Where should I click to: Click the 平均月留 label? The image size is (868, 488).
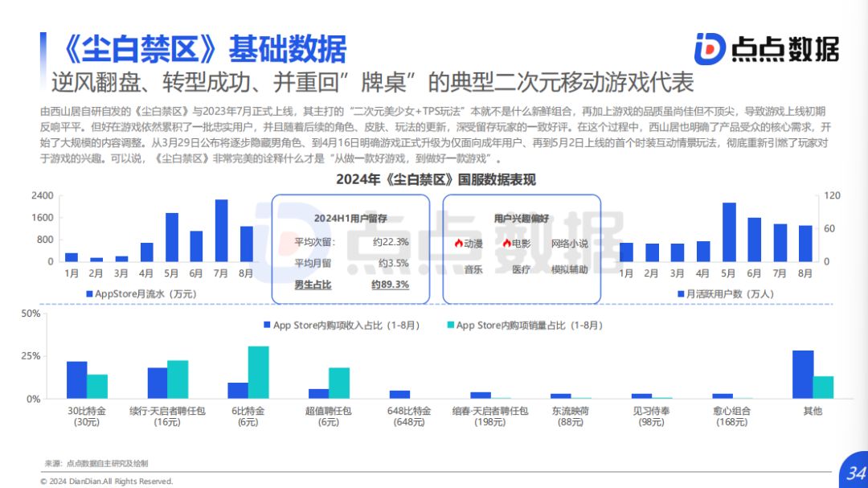(x=313, y=263)
